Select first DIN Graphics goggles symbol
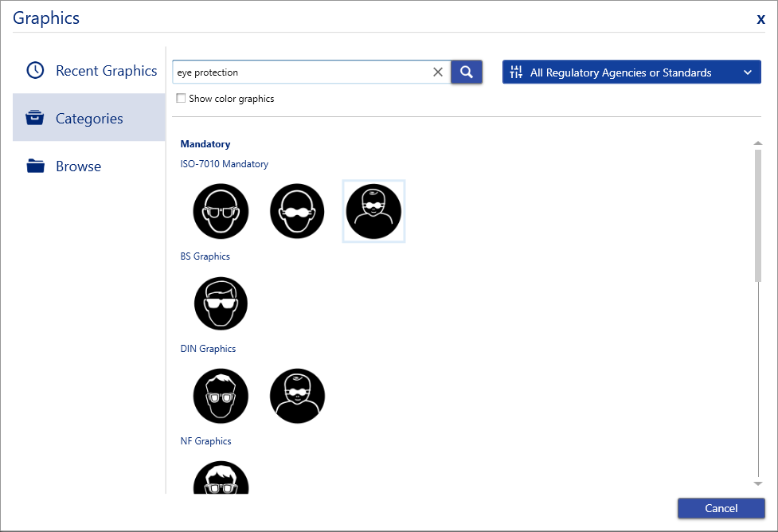The image size is (778, 532). point(221,397)
